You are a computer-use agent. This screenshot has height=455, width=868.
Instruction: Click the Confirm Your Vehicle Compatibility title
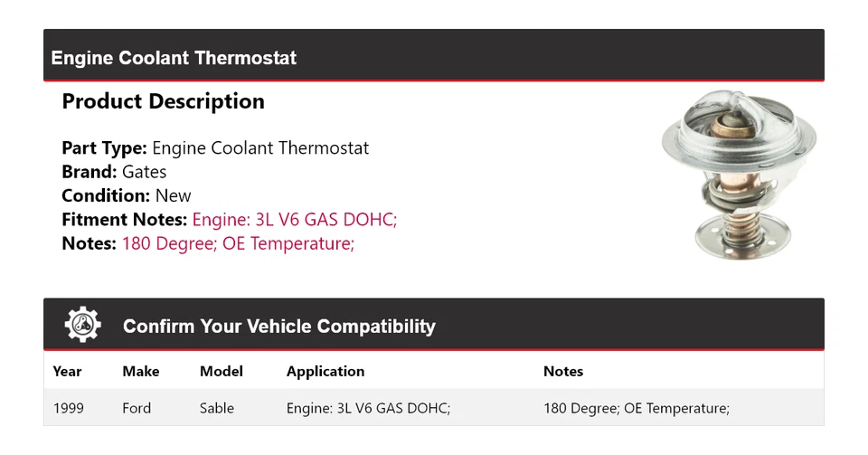(278, 327)
